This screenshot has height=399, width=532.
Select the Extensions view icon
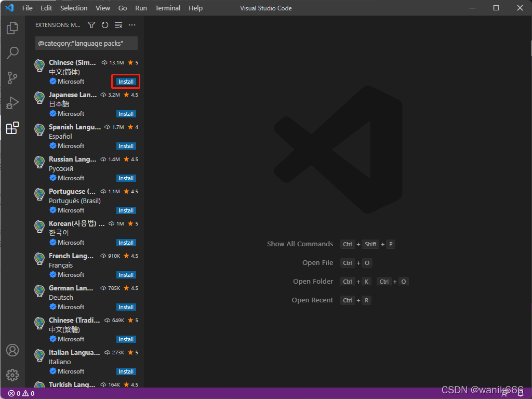coord(12,128)
